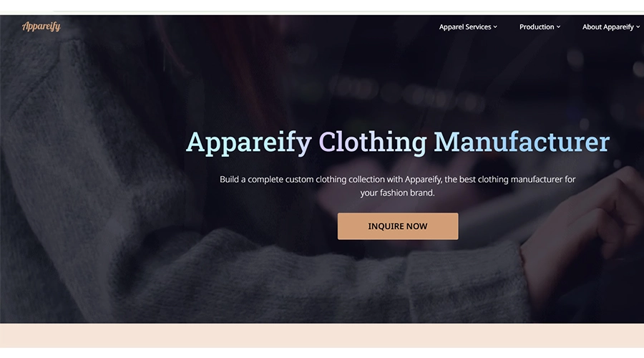The width and height of the screenshot is (644, 358).
Task: Open the Apparel Services menu
Action: [x=468, y=26]
